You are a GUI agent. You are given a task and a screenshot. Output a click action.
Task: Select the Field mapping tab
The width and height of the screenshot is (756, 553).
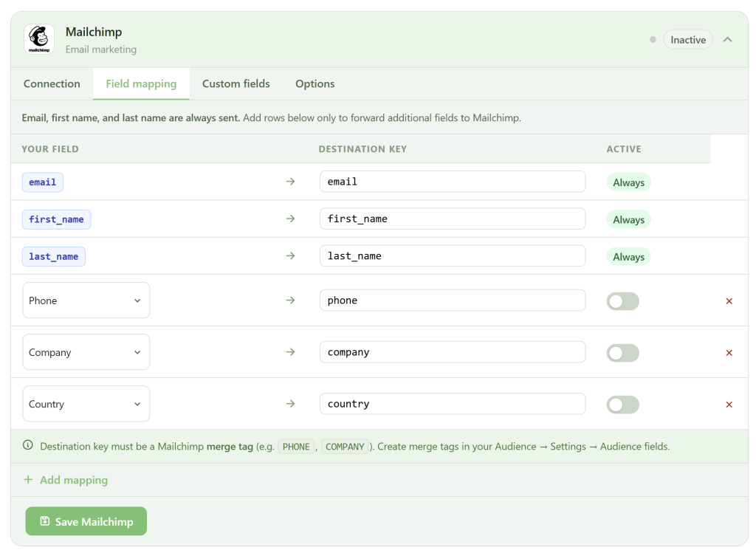click(x=141, y=84)
